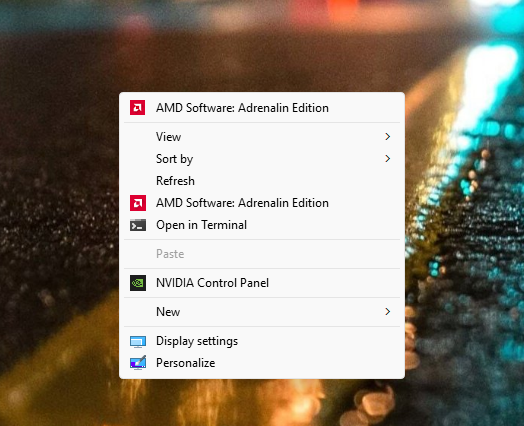
Task: Launch NVIDIA Control Panel
Action: 262,283
